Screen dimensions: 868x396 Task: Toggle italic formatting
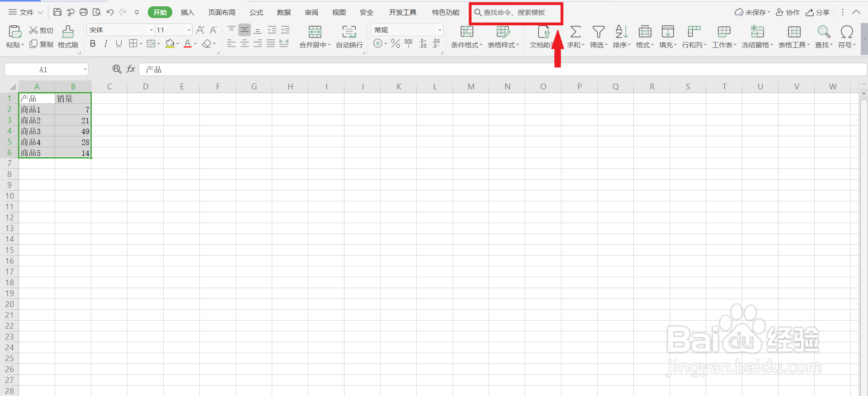click(106, 43)
